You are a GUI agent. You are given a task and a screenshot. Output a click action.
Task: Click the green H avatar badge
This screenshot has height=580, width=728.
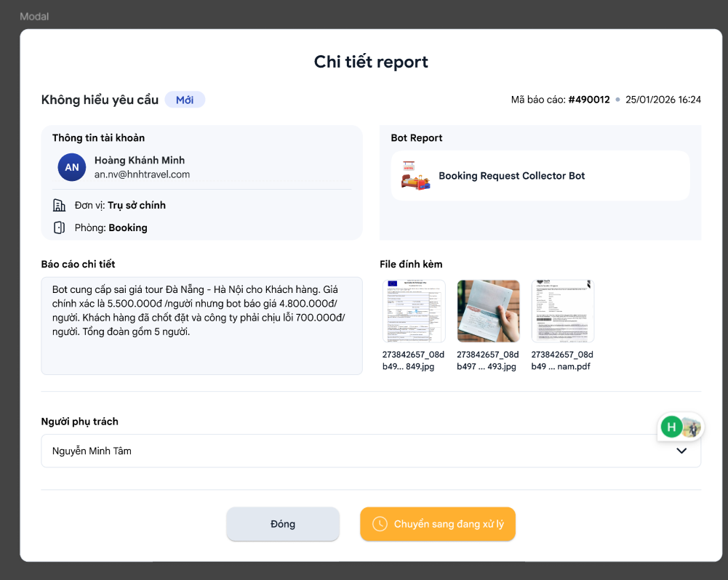click(672, 427)
